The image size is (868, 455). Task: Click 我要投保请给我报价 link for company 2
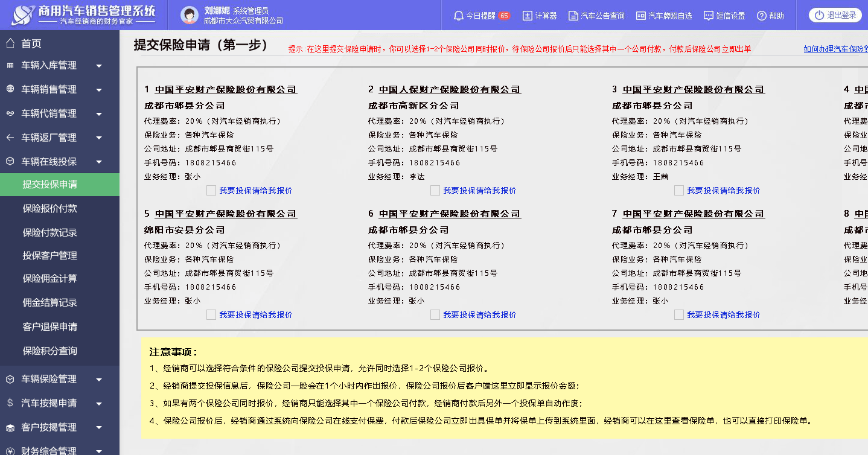pyautogui.click(x=480, y=190)
